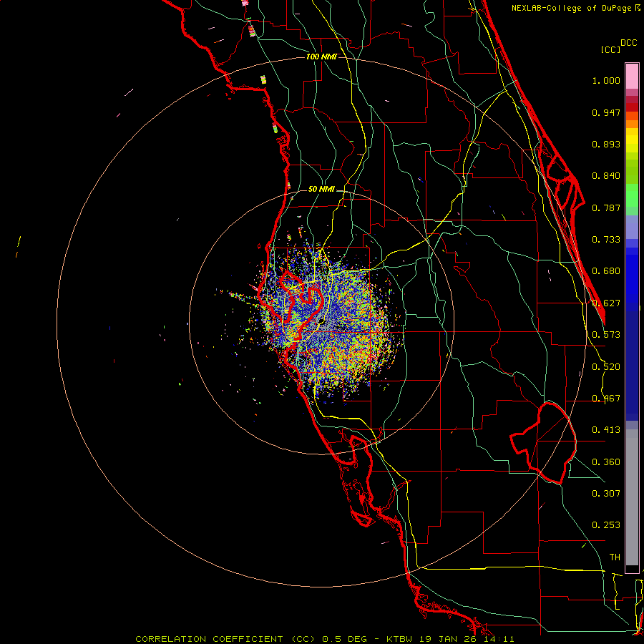This screenshot has width=644, height=644.
Task: Click the 0.253 scale value
Action: point(606,525)
